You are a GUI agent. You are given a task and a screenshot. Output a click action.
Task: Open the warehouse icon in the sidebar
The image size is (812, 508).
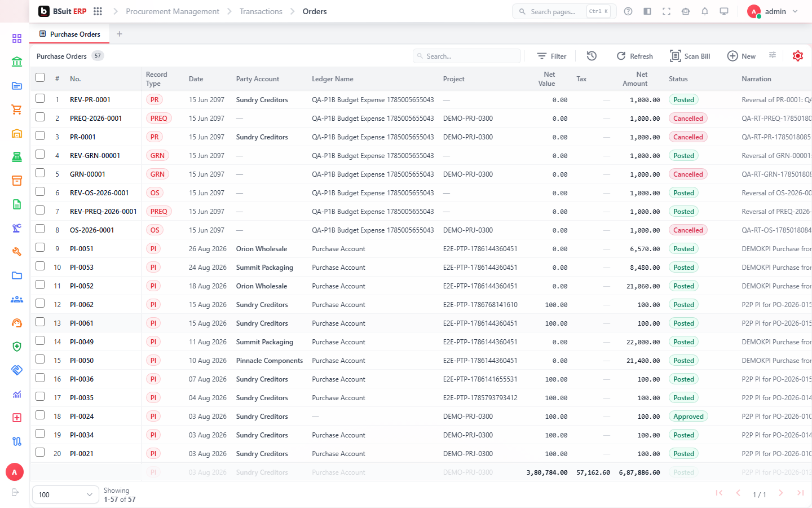(x=17, y=133)
